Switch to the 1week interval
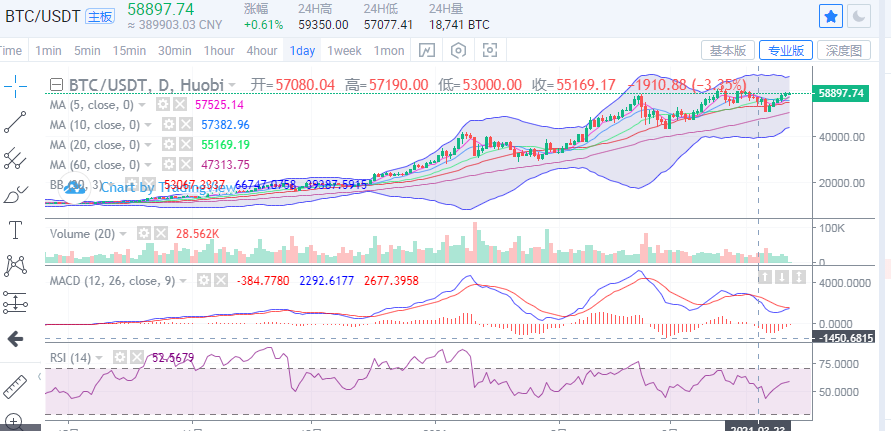 (344, 51)
